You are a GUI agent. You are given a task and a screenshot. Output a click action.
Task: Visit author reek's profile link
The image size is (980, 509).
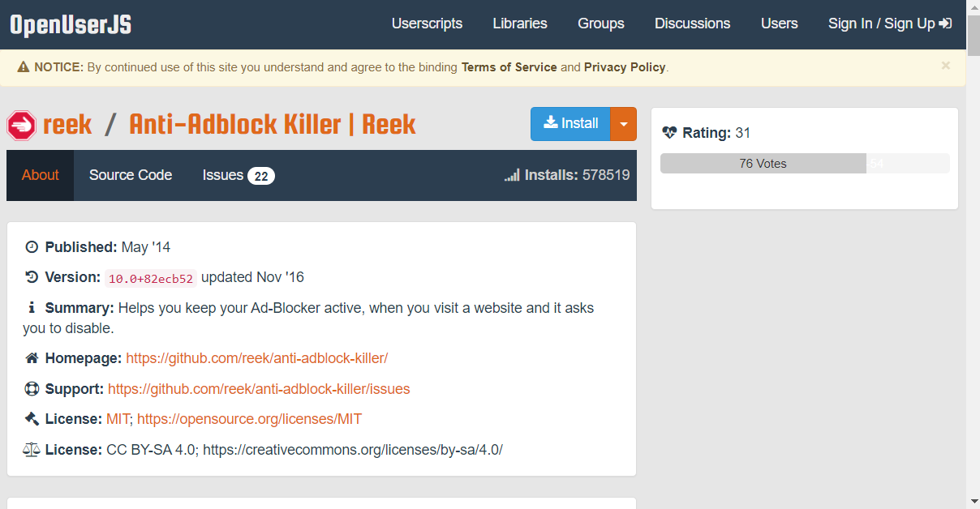pyautogui.click(x=67, y=125)
